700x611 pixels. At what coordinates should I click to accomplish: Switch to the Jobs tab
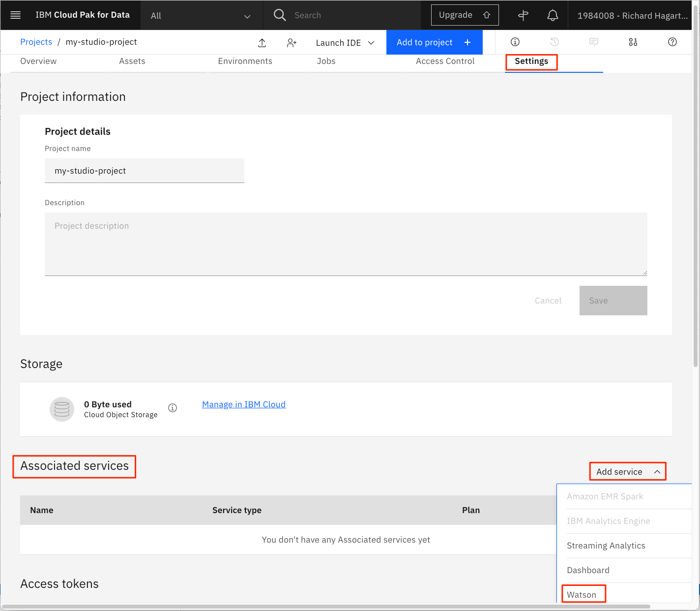coord(326,61)
